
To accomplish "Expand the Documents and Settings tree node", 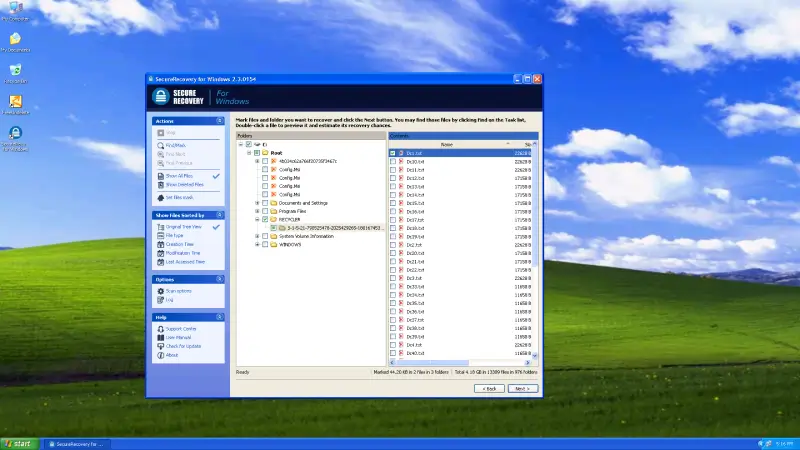I will coord(257,203).
